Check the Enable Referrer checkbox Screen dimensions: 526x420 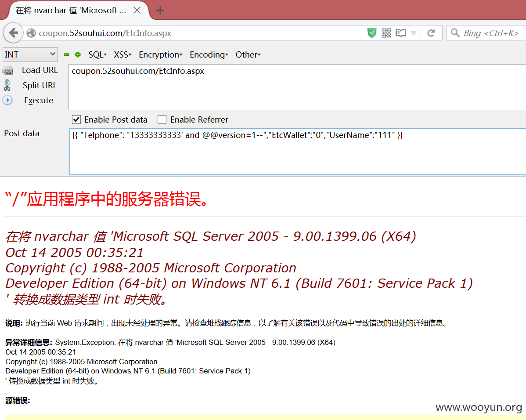coord(162,119)
